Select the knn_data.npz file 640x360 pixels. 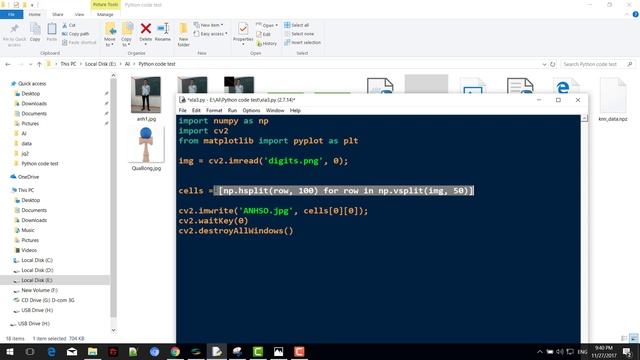click(x=613, y=99)
